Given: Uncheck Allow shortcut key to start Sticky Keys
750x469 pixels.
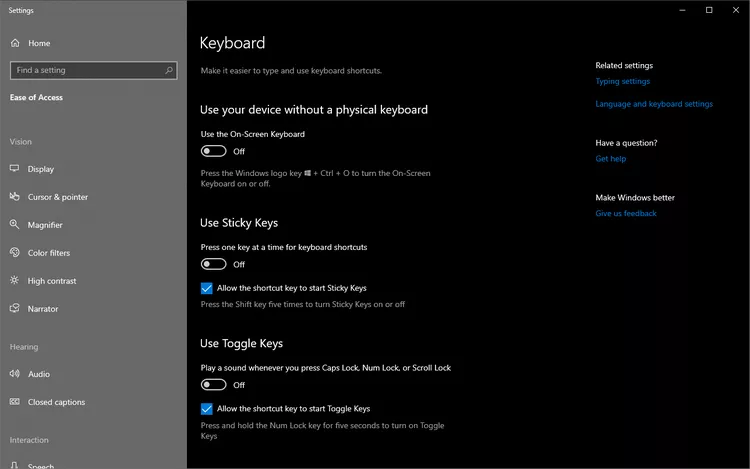Looking at the screenshot, I should coord(207,288).
